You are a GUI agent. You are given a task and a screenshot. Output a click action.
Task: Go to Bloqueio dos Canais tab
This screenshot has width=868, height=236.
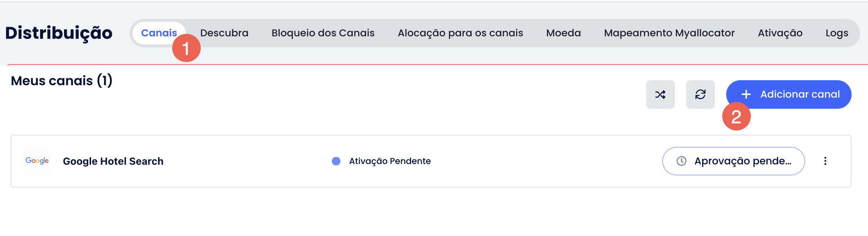[x=323, y=33]
